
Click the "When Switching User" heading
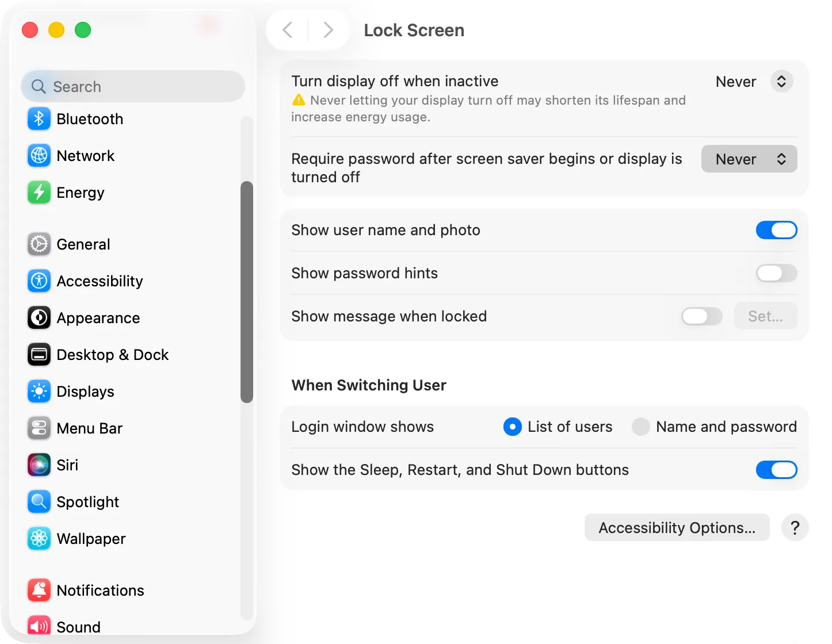[369, 385]
